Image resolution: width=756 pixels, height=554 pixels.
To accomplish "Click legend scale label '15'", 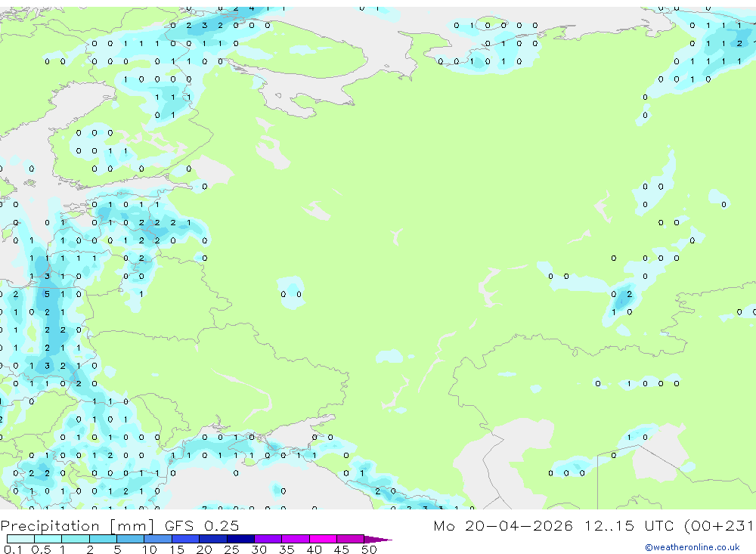I will coord(176,549).
